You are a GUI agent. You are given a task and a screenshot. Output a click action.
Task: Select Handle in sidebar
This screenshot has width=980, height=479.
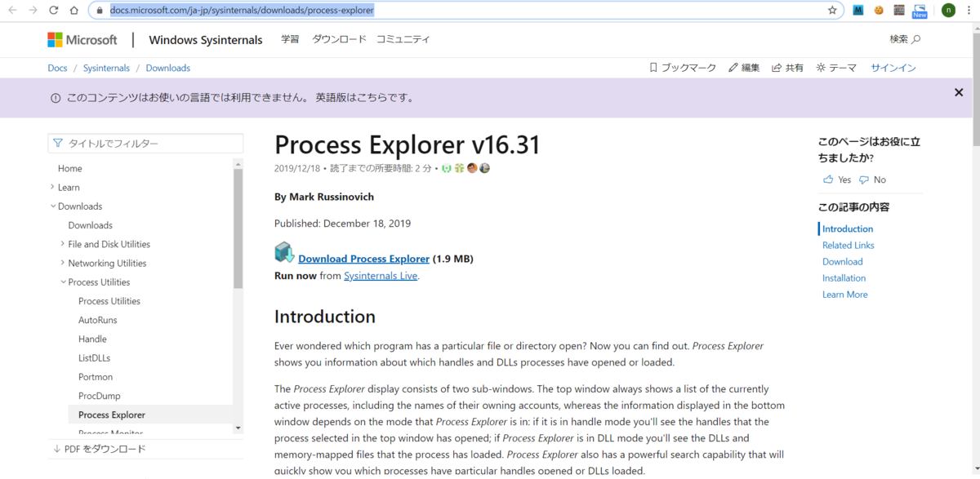(92, 339)
